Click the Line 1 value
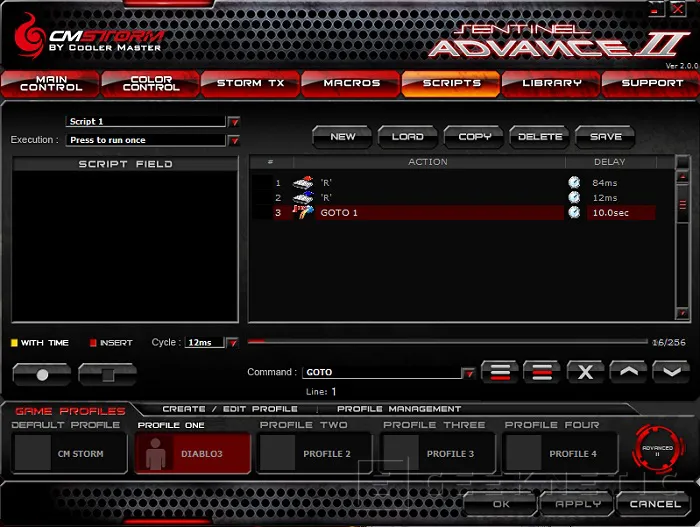Screen dimensions: 700x527 coord(333,392)
